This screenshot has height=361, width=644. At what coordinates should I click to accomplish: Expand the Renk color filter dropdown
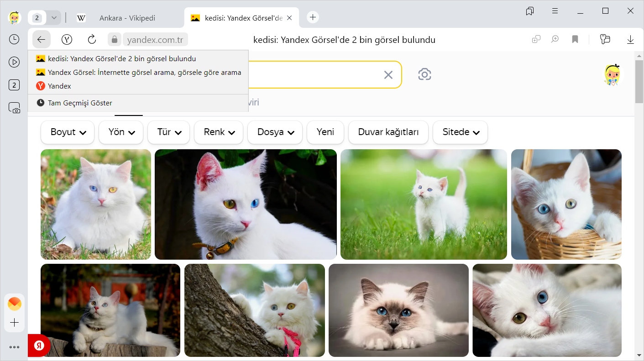[x=219, y=132]
